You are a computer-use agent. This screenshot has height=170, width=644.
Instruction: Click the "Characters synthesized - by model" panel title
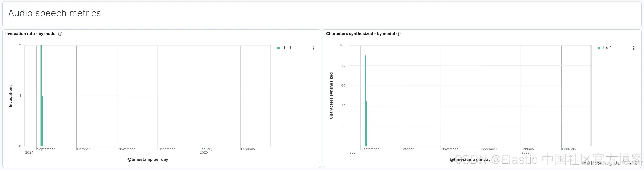360,34
